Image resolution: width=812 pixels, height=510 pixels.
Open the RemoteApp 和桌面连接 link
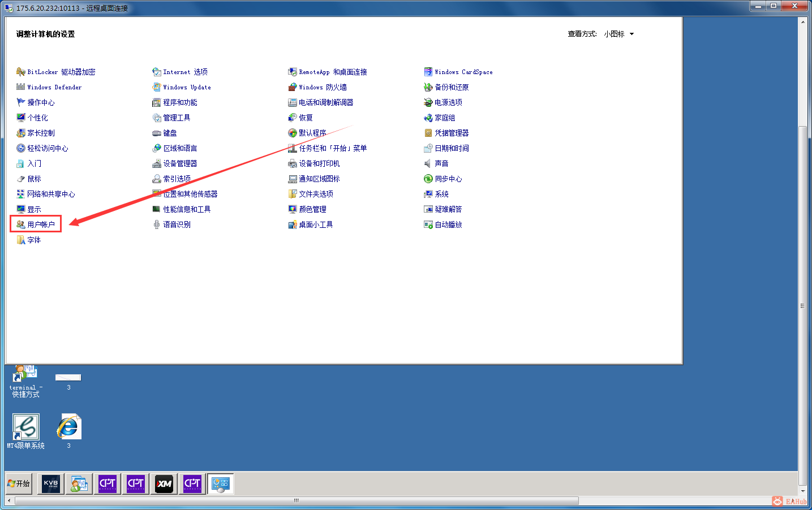(333, 72)
